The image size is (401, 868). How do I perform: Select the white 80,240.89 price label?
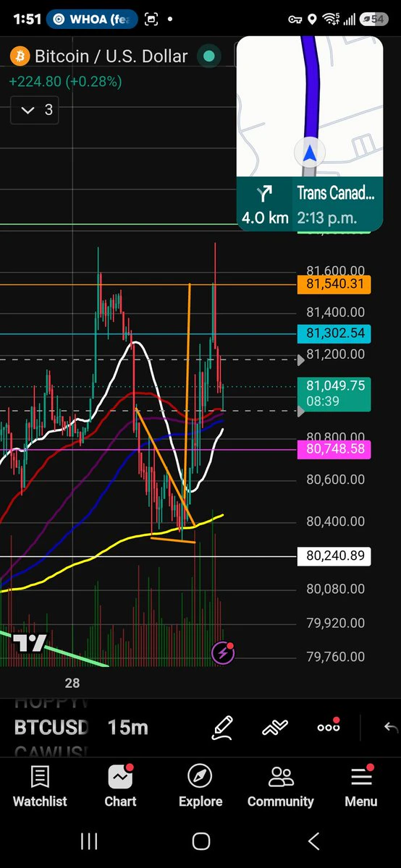point(334,556)
